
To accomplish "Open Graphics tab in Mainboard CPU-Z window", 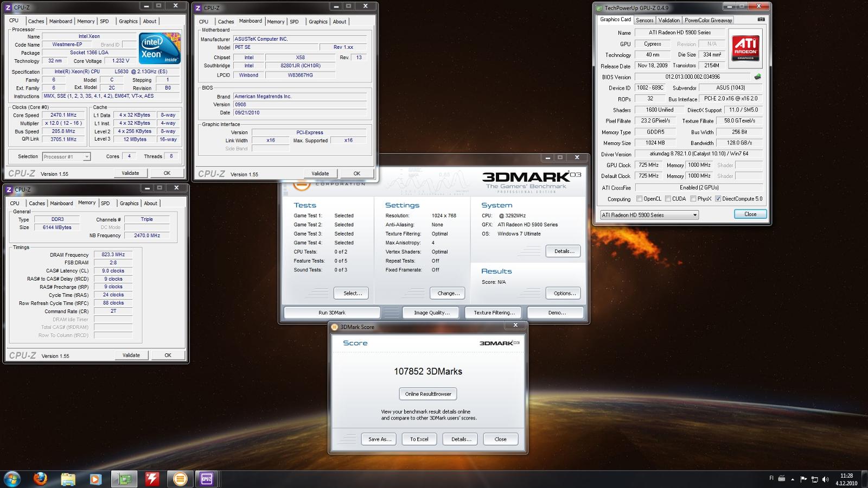I will pyautogui.click(x=318, y=22).
